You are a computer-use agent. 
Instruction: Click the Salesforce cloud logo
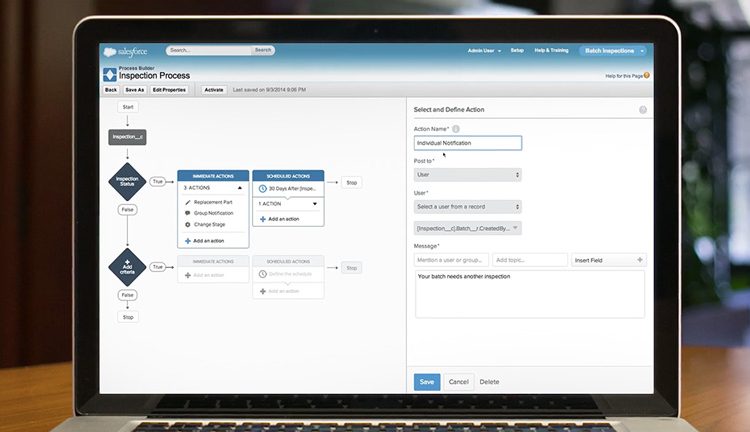coord(110,51)
